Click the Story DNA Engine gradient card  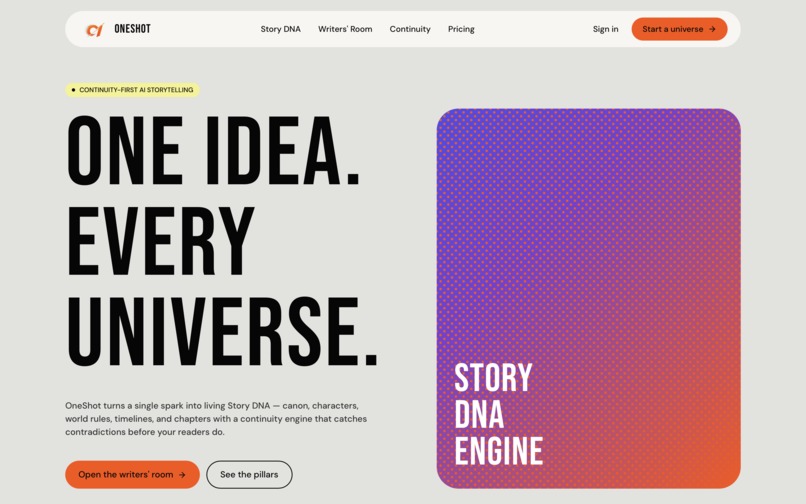(x=589, y=298)
